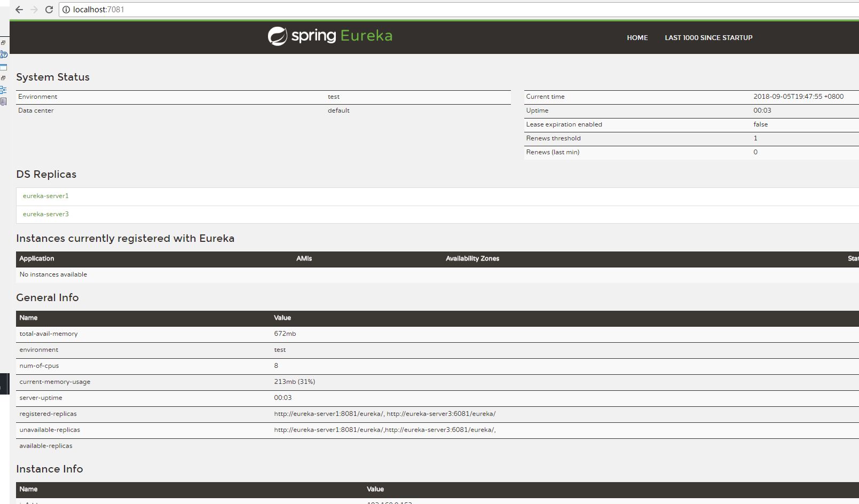
Task: Click the Application column header
Action: 37,258
